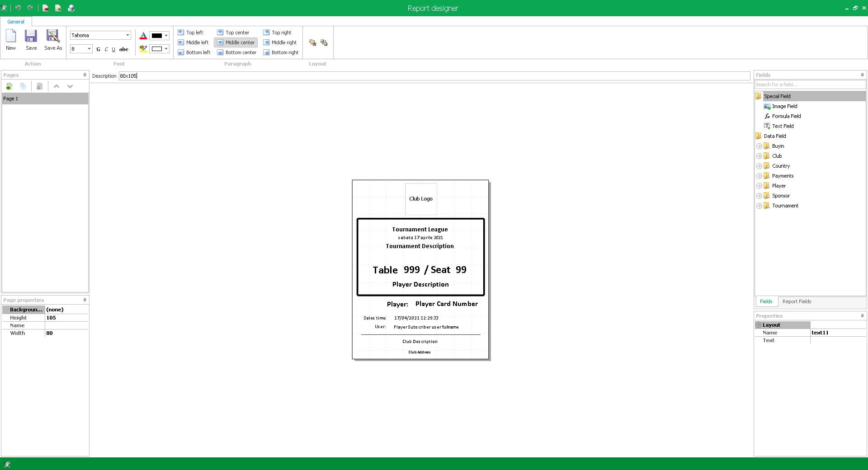This screenshot has height=470, width=868.
Task: Print the report from the title bar
Action: pyautogui.click(x=71, y=8)
